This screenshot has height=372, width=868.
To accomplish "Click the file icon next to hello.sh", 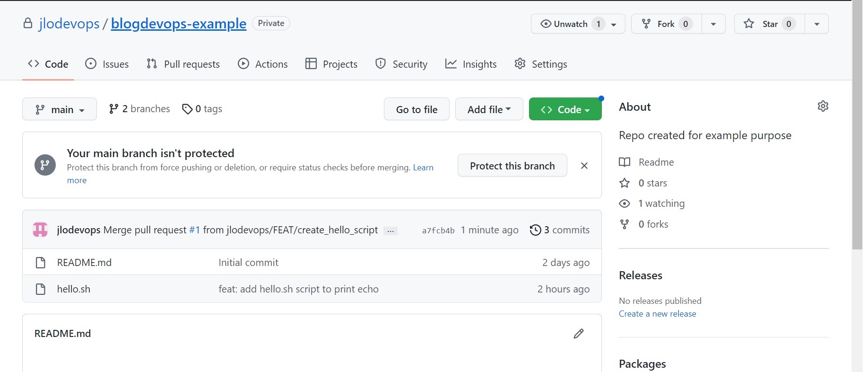I will pos(41,289).
